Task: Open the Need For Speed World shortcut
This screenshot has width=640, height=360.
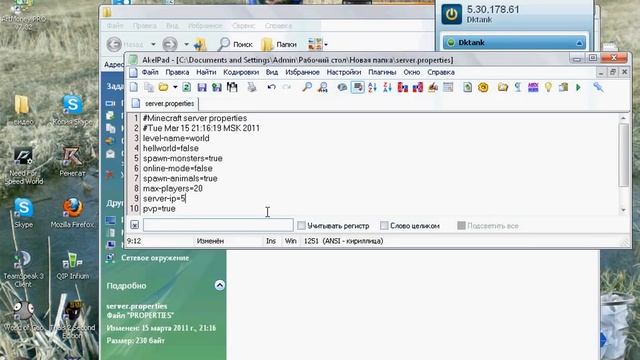Action: (x=23, y=167)
